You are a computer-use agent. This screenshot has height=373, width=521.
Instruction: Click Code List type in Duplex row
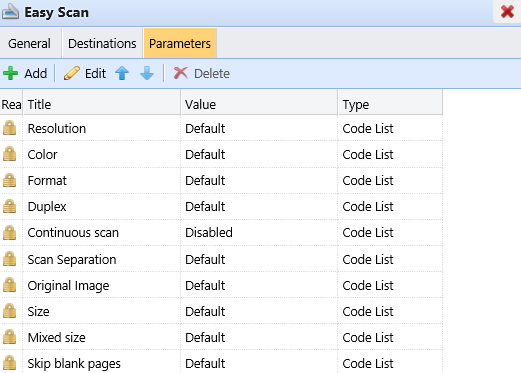tap(368, 207)
